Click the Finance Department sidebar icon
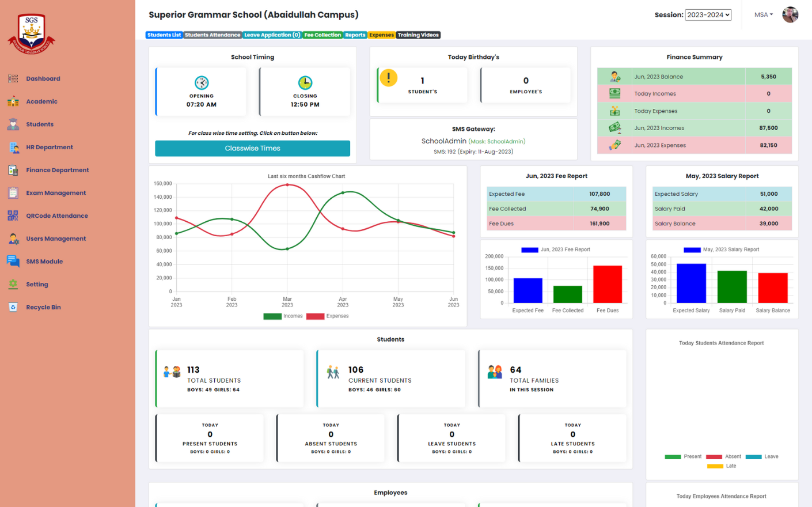The image size is (812, 507). click(13, 170)
